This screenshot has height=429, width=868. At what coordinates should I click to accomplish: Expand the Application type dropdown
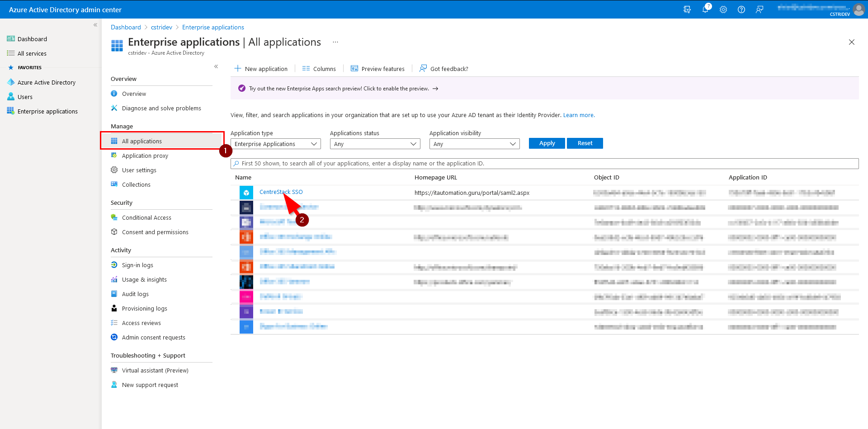point(276,144)
